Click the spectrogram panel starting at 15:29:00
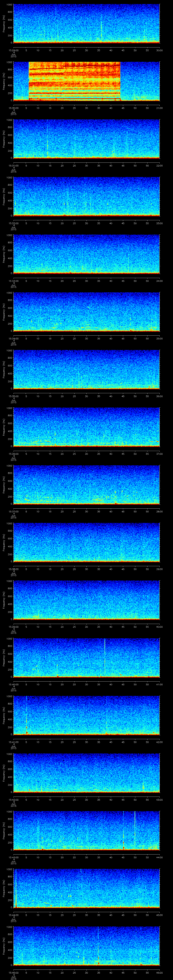The image size is (173, 980). 86,24
